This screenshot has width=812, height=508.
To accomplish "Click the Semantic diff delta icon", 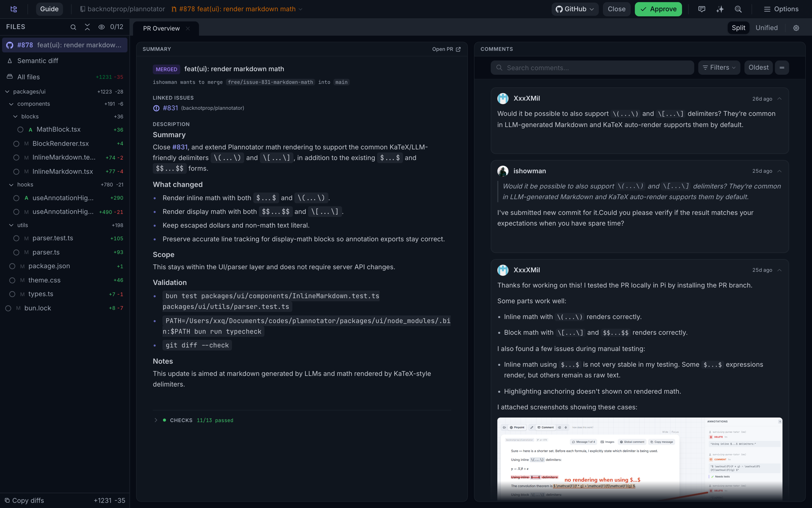I will pyautogui.click(x=10, y=61).
